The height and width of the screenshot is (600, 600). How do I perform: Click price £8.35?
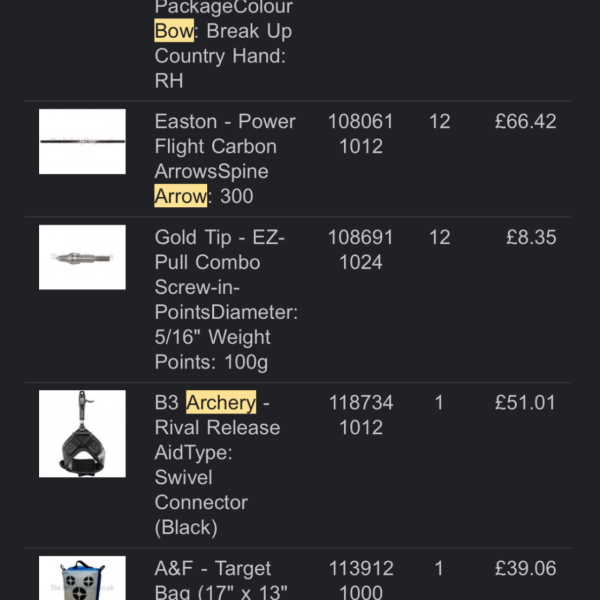tap(531, 237)
